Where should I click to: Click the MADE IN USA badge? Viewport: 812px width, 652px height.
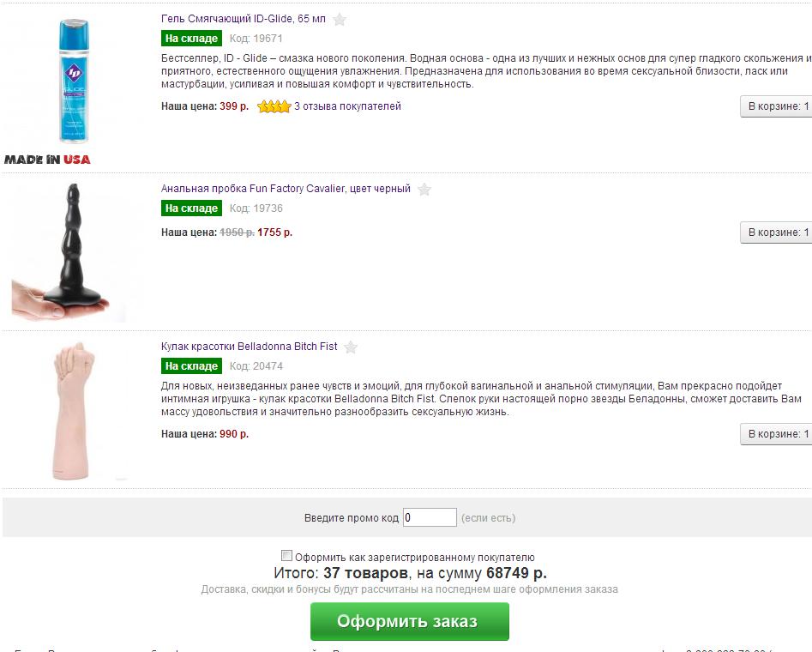47,160
